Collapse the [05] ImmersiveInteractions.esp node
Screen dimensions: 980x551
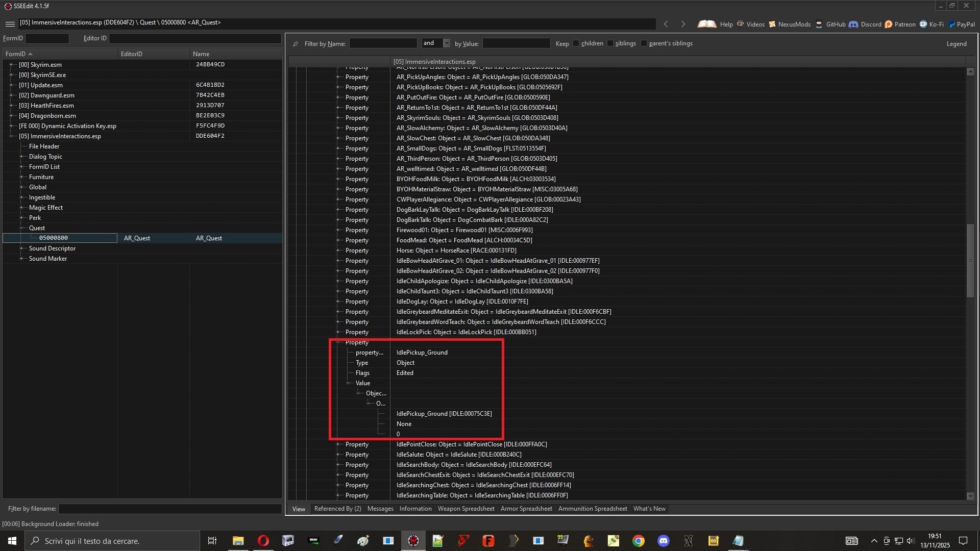[11, 136]
